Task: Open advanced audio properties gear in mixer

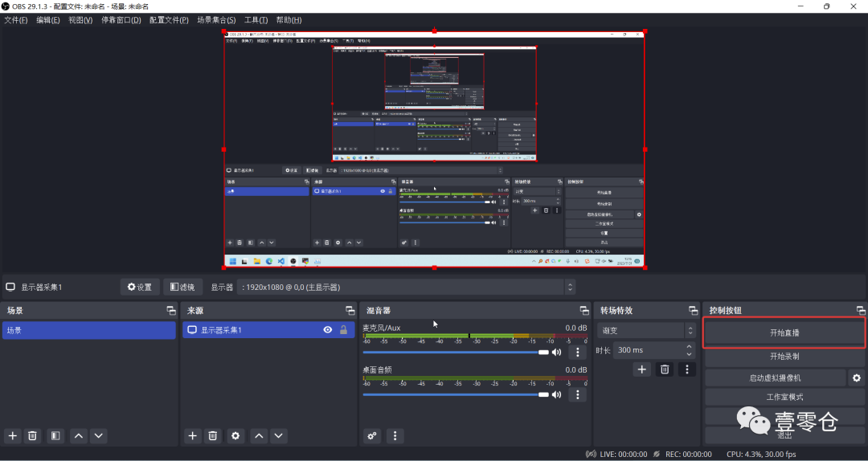Action: pyautogui.click(x=372, y=435)
